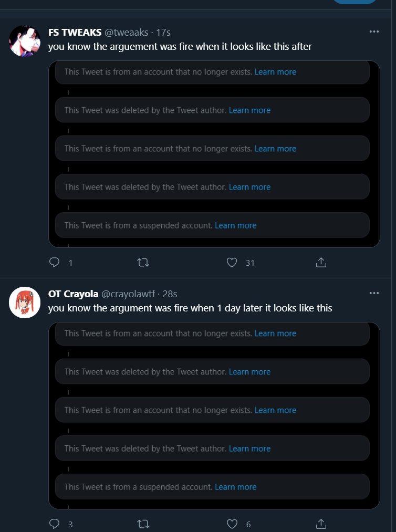Open the 17s timestamp of the tweet
This screenshot has width=396, height=532.
163,32
